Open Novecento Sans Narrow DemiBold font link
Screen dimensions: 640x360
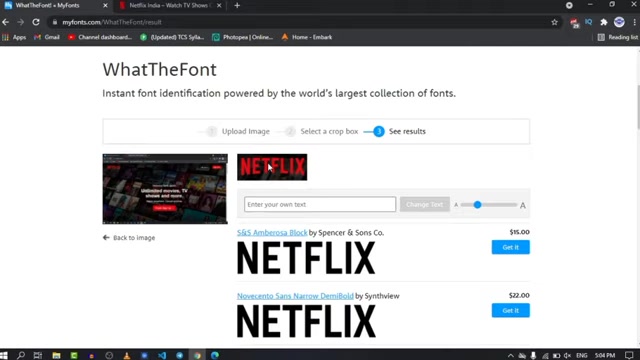(295, 296)
